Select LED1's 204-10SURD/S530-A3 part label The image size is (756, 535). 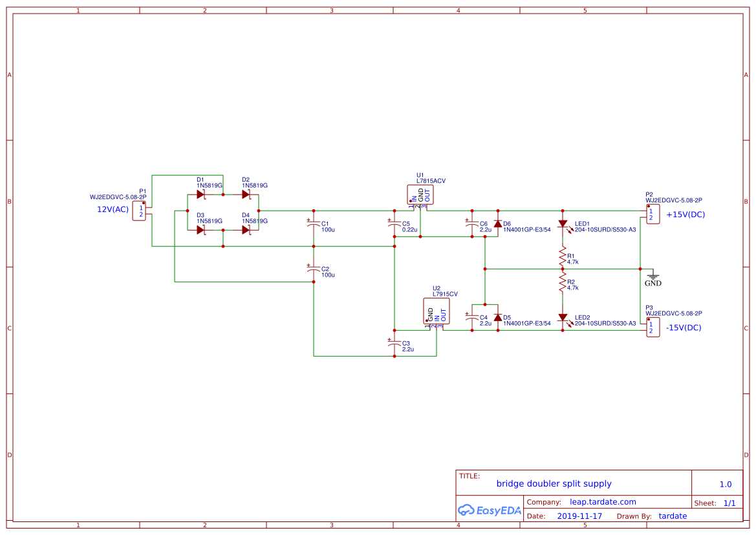pos(605,230)
